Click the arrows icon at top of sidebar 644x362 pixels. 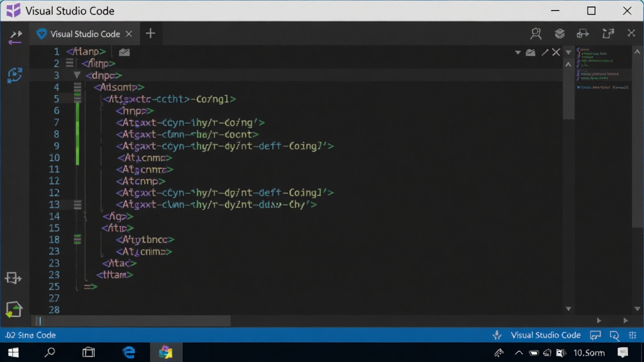tap(15, 37)
